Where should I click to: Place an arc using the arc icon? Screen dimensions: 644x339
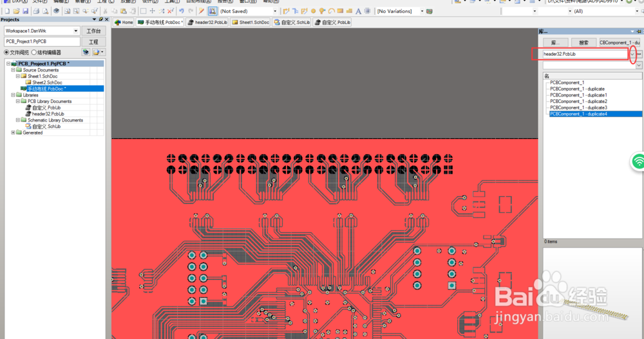(x=332, y=11)
